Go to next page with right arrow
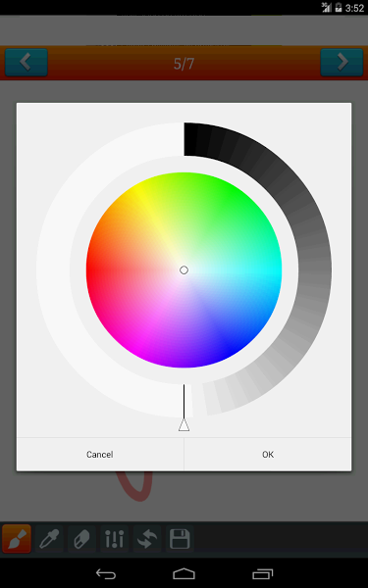 click(x=342, y=63)
